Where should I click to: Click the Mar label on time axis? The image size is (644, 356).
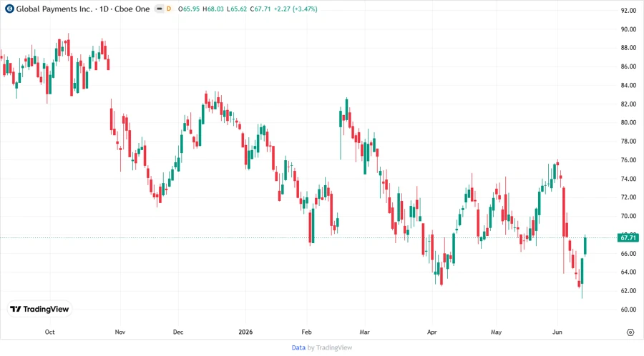[365, 332]
